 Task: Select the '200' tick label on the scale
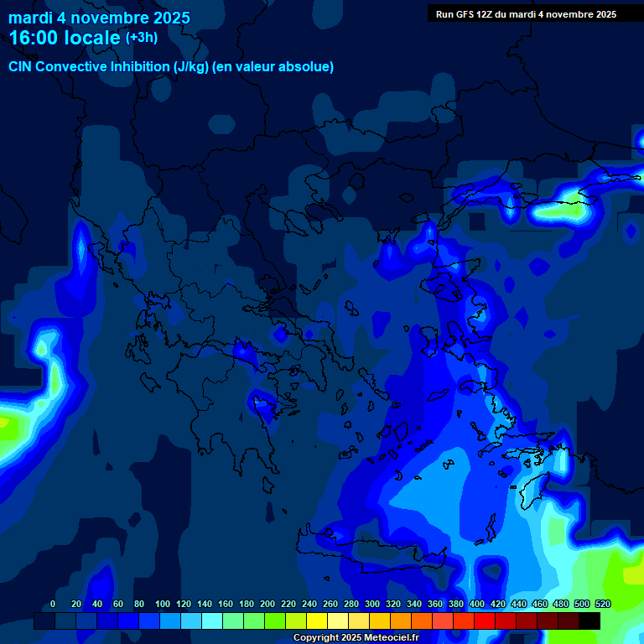coord(267,604)
